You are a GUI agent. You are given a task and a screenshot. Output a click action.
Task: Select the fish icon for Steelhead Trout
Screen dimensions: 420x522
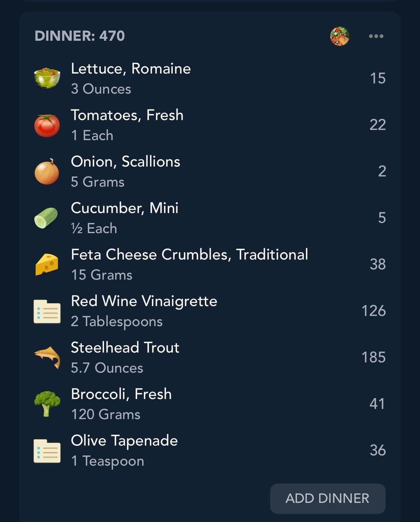click(x=47, y=357)
